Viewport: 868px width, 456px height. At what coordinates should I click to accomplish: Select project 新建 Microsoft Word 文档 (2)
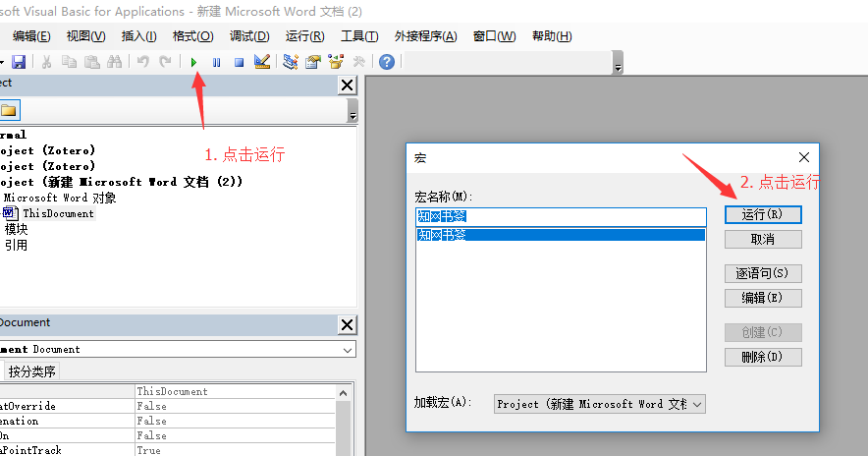click(121, 182)
